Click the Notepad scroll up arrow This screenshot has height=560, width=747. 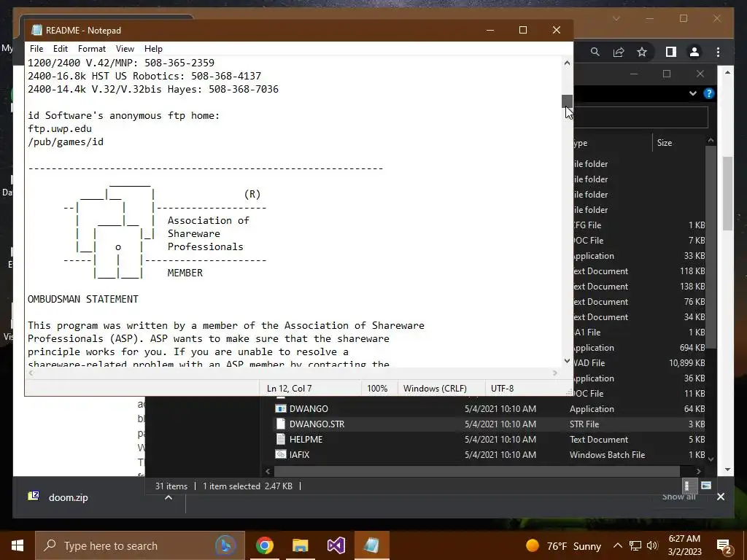(x=567, y=63)
